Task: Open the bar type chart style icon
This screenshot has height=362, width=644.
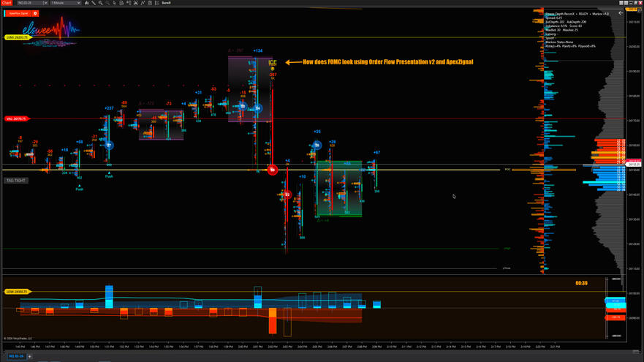Action: (x=87, y=3)
